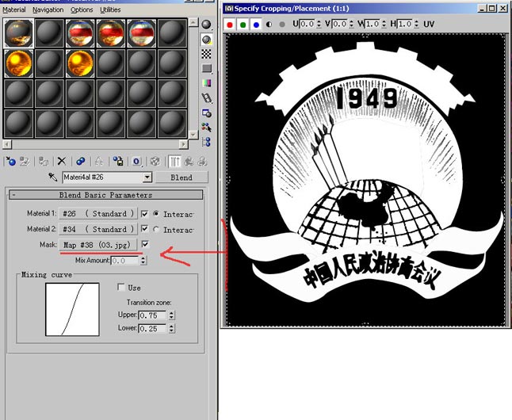Open Material Effects Channel 0 icon
The height and width of the screenshot is (420, 512).
click(136, 161)
